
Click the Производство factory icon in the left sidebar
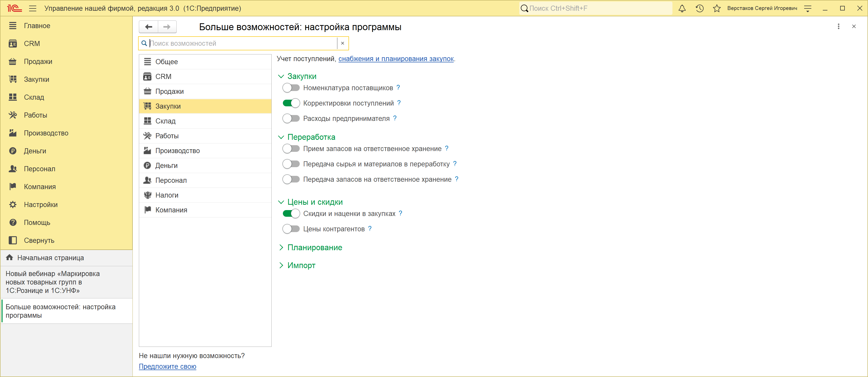(13, 133)
